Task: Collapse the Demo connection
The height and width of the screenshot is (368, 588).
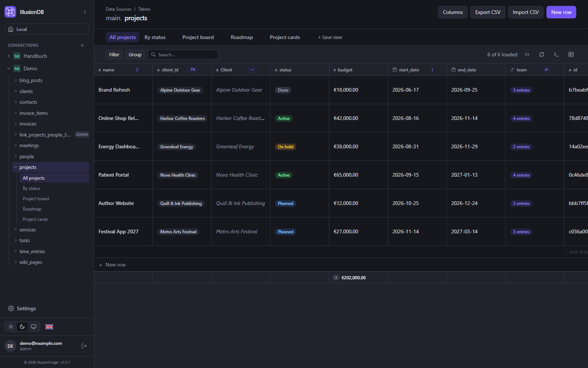Action: [x=9, y=68]
